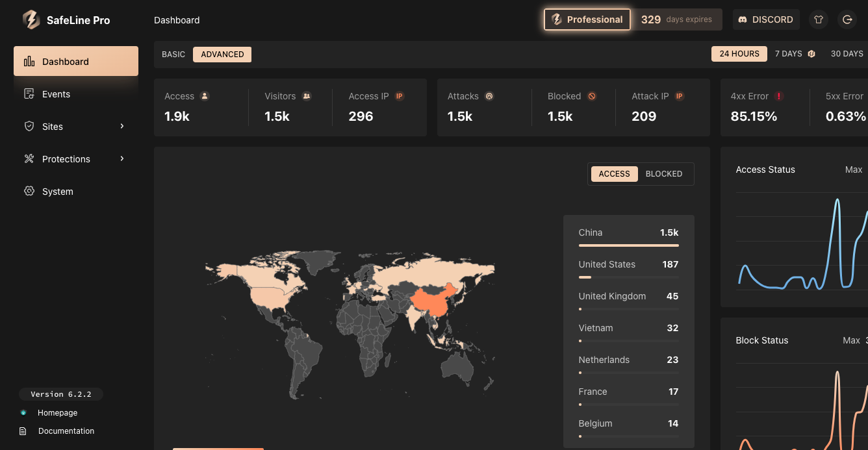Image resolution: width=868 pixels, height=450 pixels.
Task: Click the Access Status blue line chart
Action: point(803,244)
